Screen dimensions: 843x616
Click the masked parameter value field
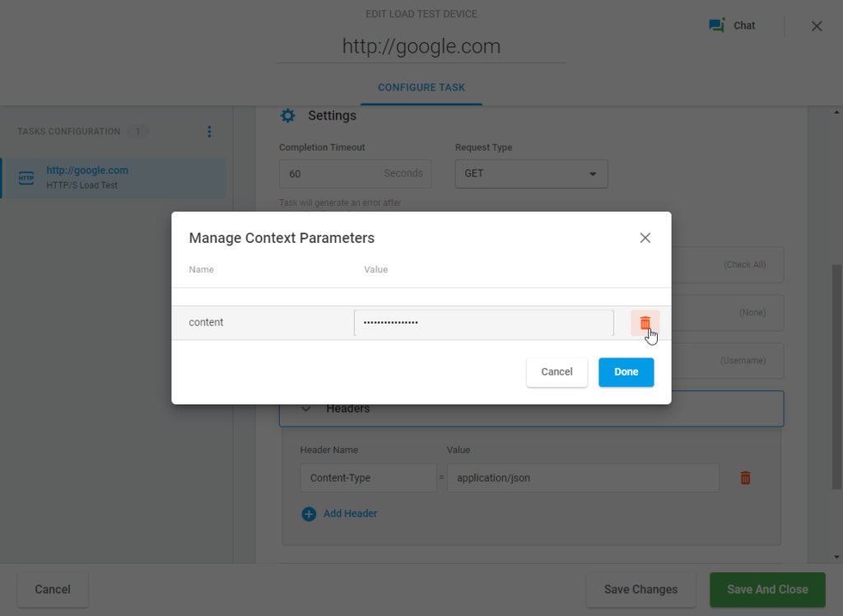point(483,322)
